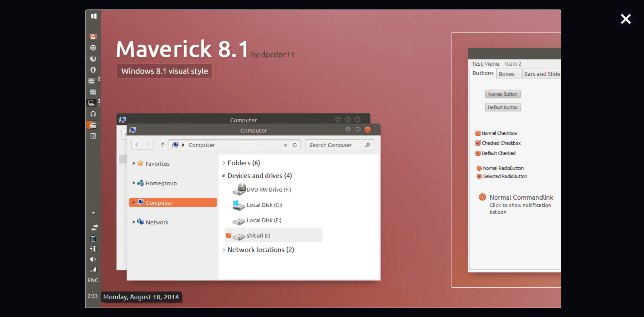Screen dimensions: 644x317
Task: Select Local Disk (C:)
Action: [258, 205]
